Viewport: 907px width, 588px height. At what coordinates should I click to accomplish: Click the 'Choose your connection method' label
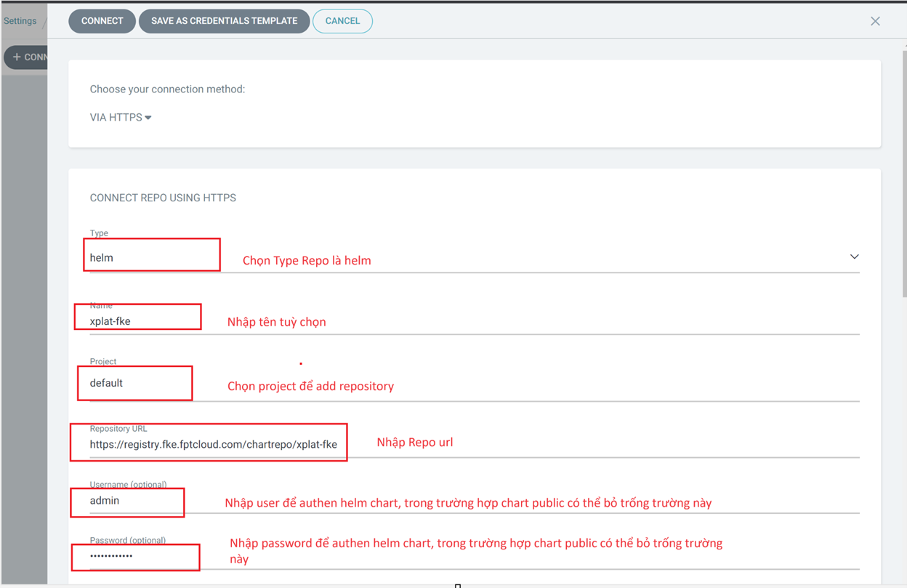click(x=167, y=89)
